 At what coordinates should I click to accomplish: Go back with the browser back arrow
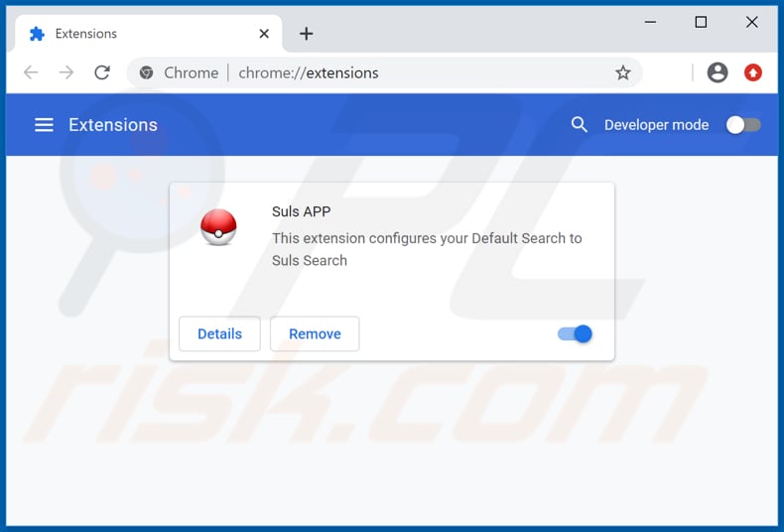tap(31, 72)
